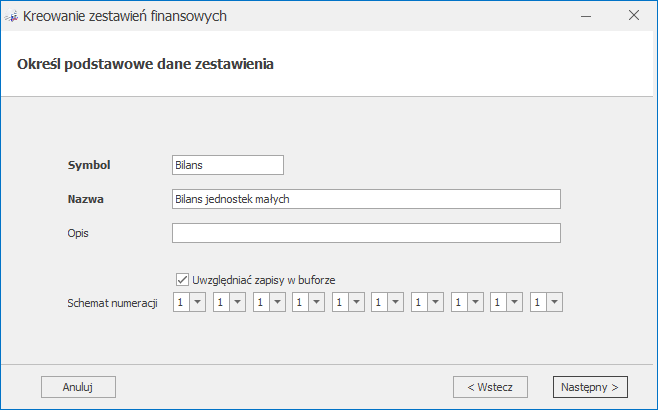This screenshot has height=410, width=658.
Task: Toggle 'Uwzględniać zapisy w buforze' checkbox
Action: pos(182,280)
